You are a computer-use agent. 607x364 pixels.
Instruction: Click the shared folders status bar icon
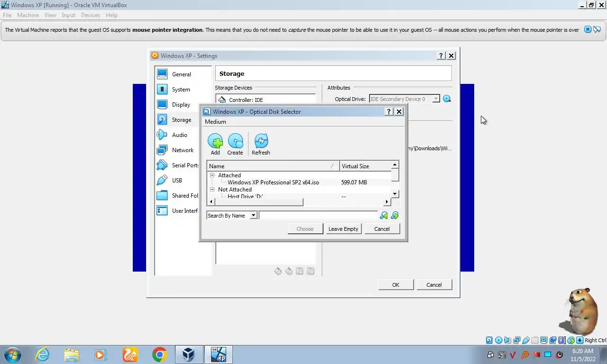coord(535,340)
